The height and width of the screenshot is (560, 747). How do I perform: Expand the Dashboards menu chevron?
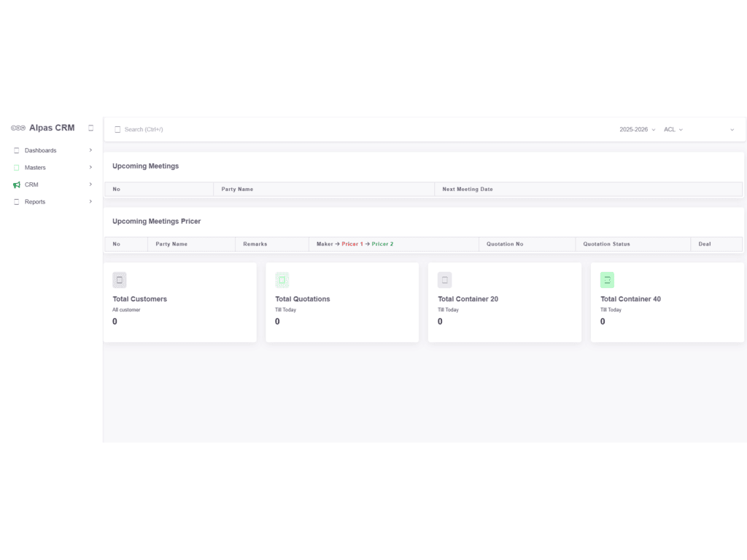pyautogui.click(x=90, y=150)
